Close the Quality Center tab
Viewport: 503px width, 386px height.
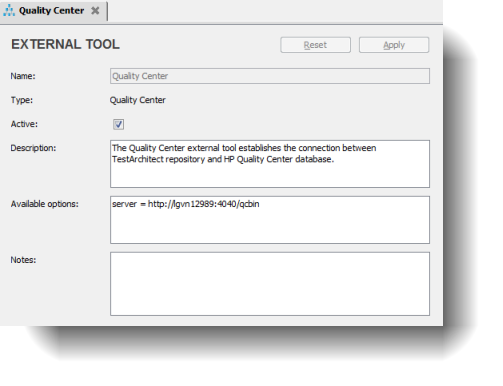95,11
